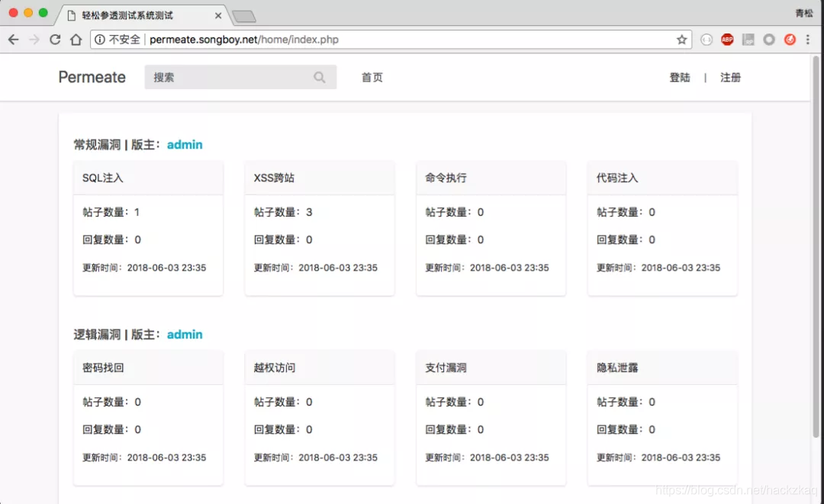This screenshot has height=504, width=824.
Task: Click the browser forward arrow
Action: (34, 40)
